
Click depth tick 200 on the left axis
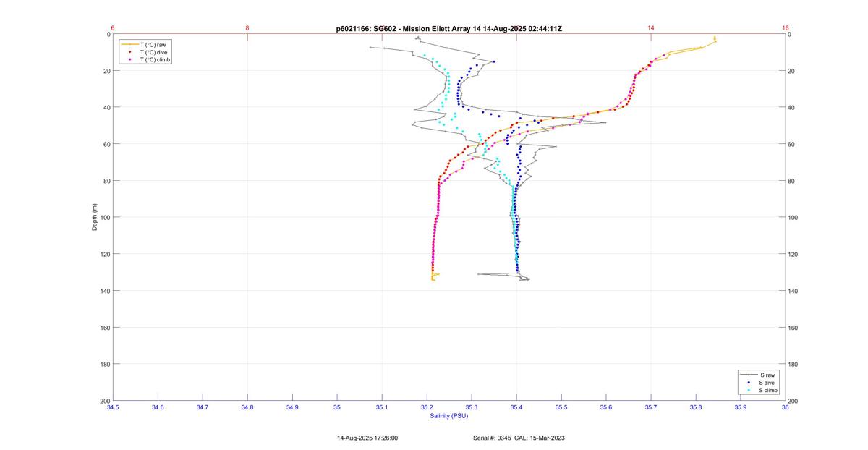pyautogui.click(x=106, y=401)
